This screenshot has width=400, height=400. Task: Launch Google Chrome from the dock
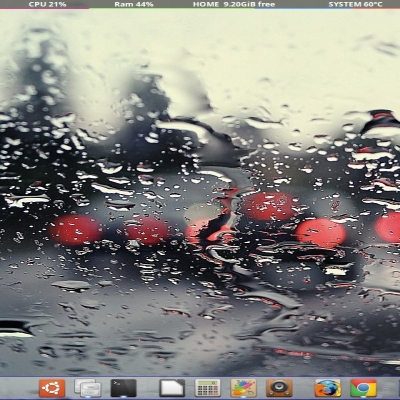(363, 388)
